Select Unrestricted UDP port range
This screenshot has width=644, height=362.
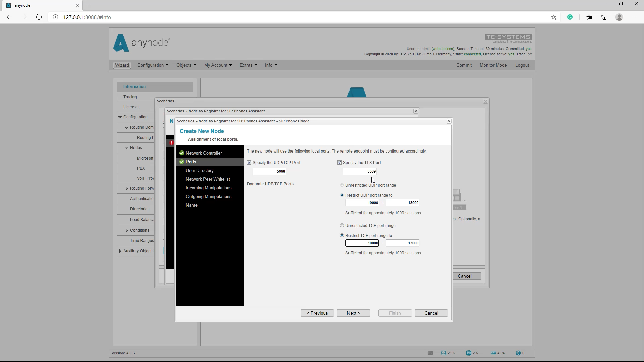tap(342, 185)
